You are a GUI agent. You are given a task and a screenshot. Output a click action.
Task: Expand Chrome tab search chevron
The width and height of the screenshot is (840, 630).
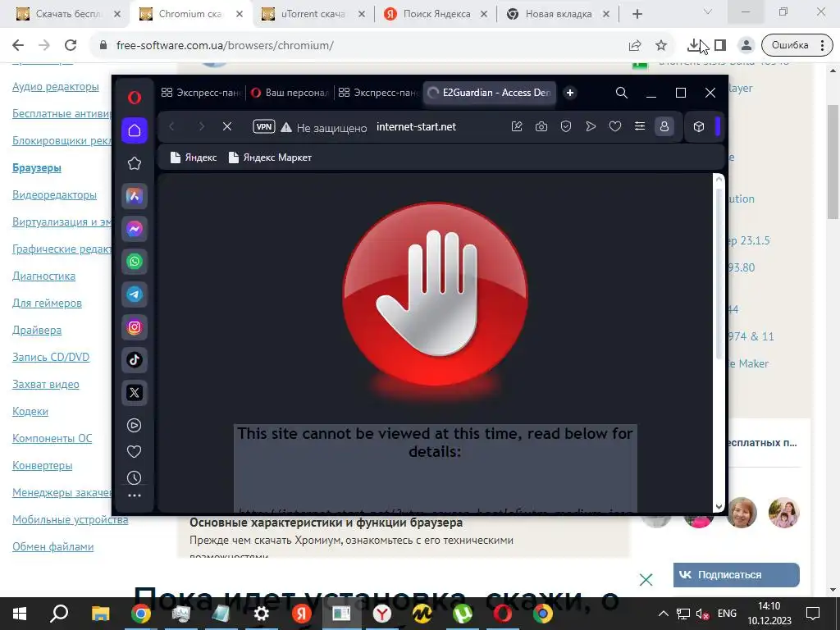(x=708, y=11)
